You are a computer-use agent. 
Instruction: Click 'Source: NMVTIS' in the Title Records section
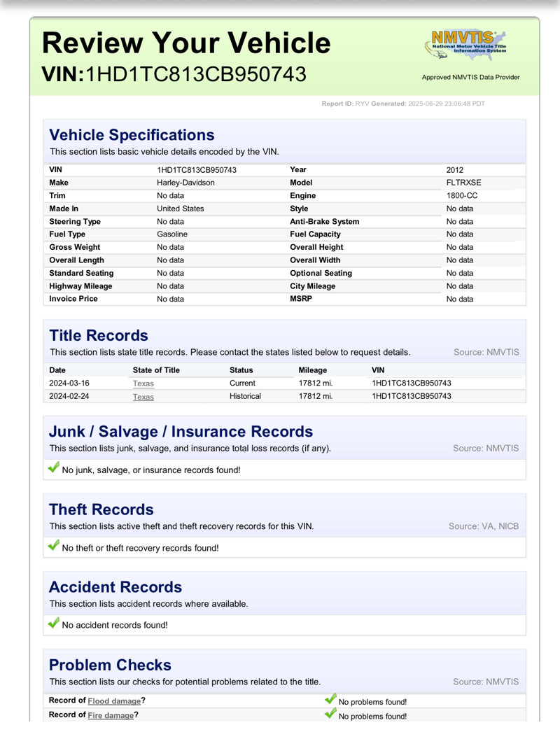point(486,352)
